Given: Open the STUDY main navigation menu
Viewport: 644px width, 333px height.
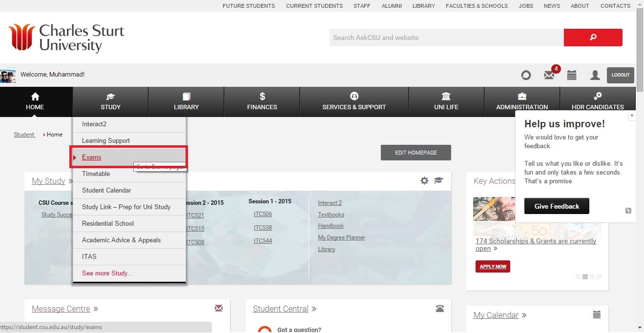Looking at the screenshot, I should point(110,102).
